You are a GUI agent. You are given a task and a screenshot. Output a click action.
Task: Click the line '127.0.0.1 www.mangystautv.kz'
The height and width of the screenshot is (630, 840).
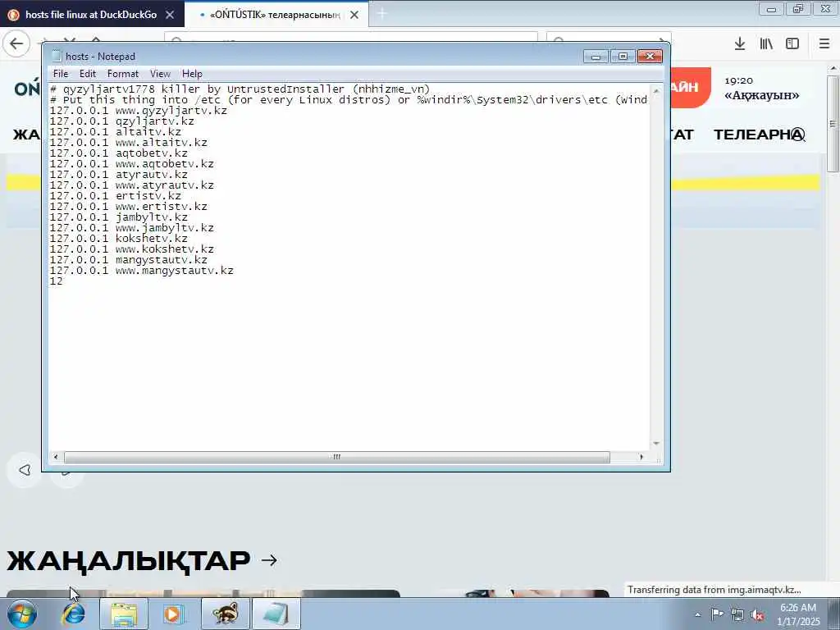[141, 271]
